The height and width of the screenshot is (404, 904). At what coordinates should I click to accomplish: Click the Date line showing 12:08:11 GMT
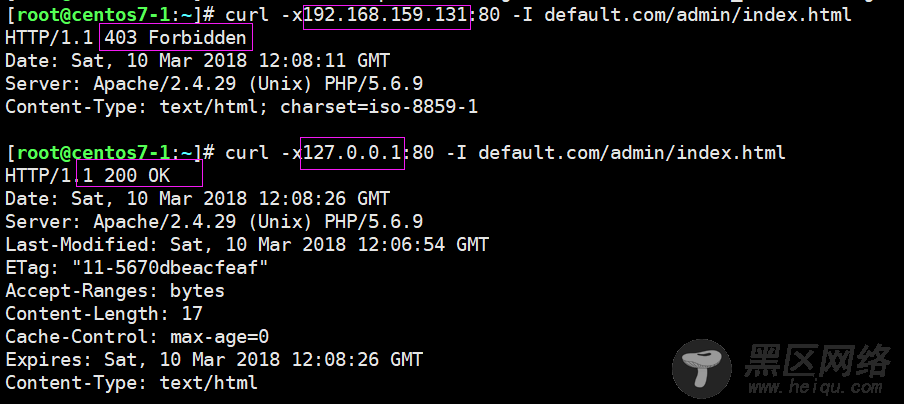click(x=198, y=61)
